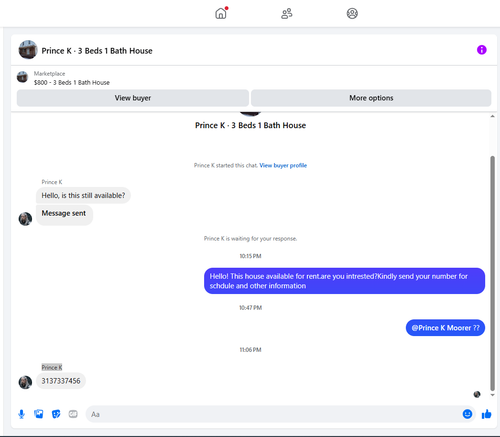Open the GIF picker icon

point(73,414)
